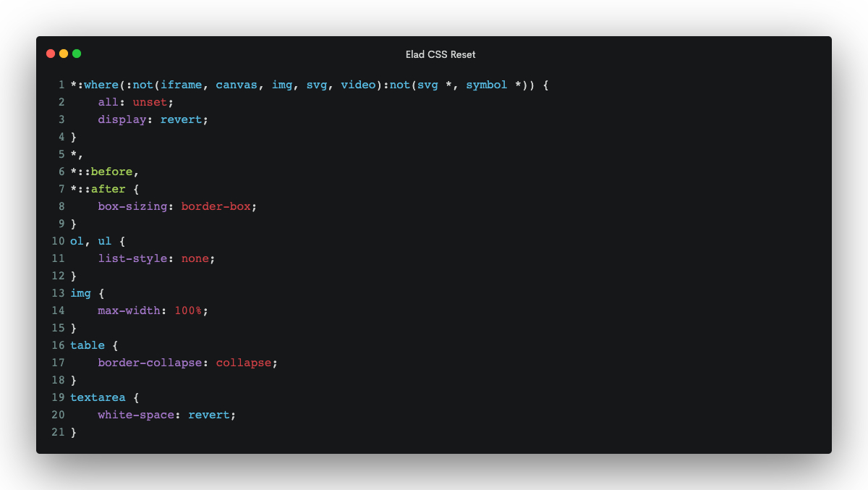Click the "display" property name
The image size is (868, 490).
coord(122,119)
